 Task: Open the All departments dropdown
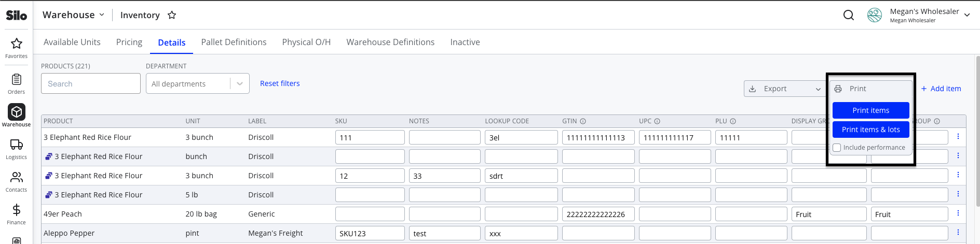198,83
